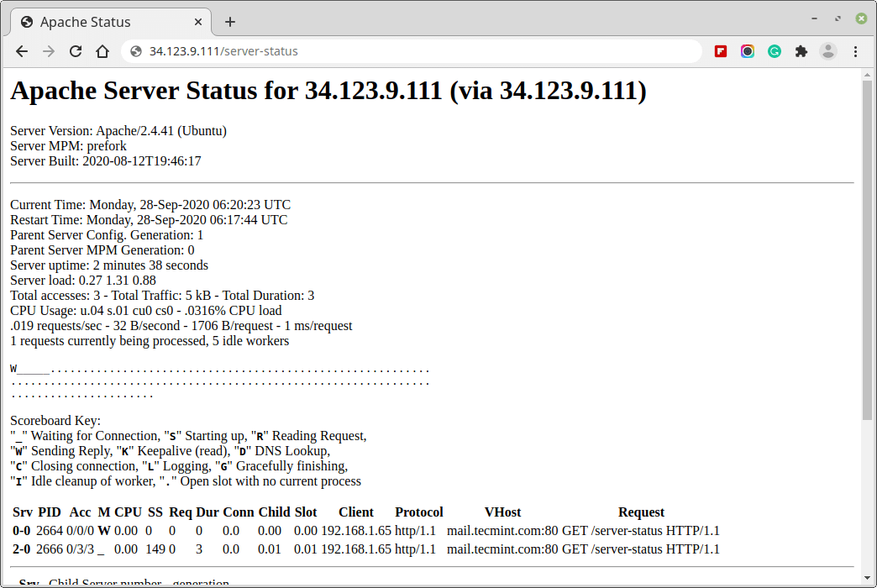Click the PID column header
Viewport: 877px width, 588px height.
click(x=50, y=512)
